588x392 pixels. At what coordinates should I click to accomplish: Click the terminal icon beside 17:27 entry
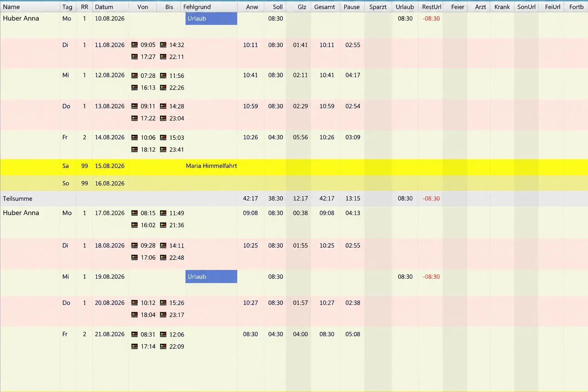[134, 57]
